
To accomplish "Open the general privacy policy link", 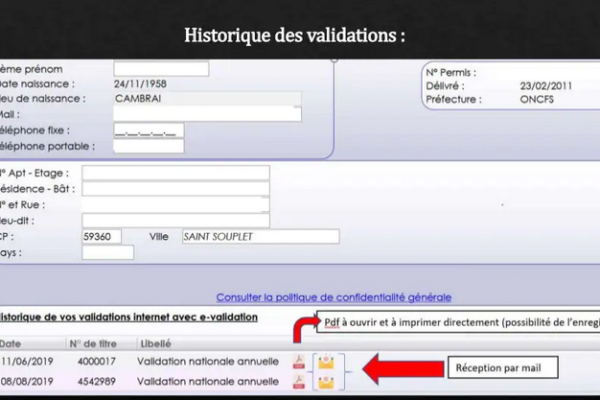I will point(333,297).
